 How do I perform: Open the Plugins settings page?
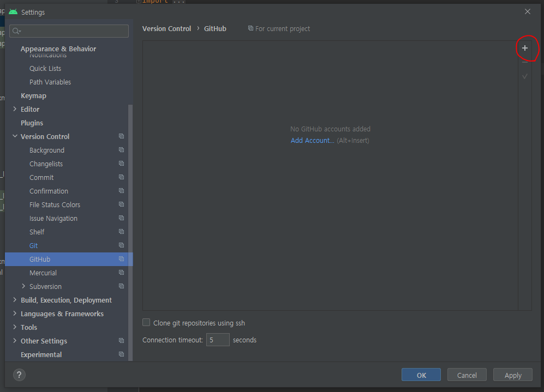tap(32, 123)
